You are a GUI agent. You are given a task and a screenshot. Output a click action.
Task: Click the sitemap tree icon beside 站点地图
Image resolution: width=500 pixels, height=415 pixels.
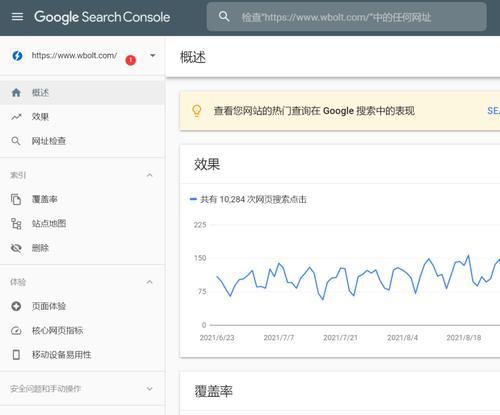(16, 224)
